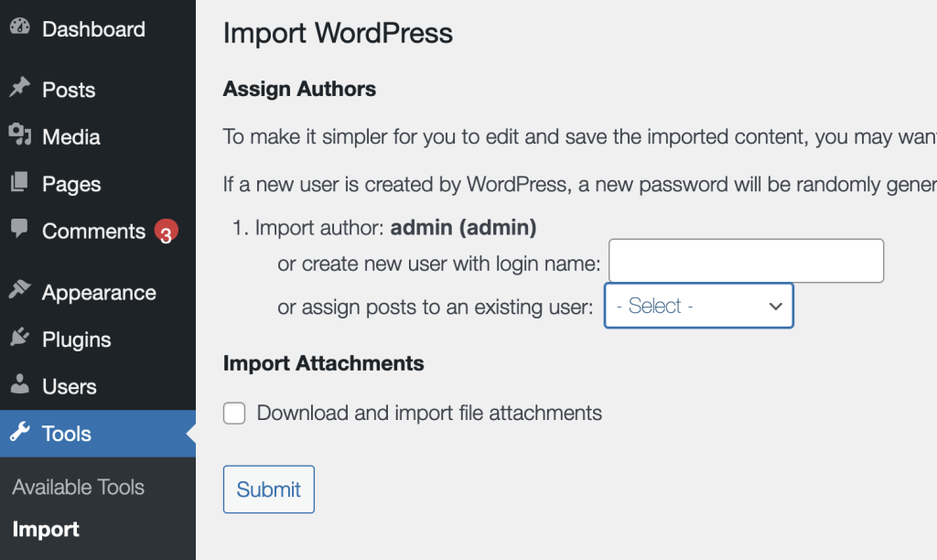Screen dimensions: 937x560
Task: Open Available Tools submenu link
Action: tap(79, 487)
